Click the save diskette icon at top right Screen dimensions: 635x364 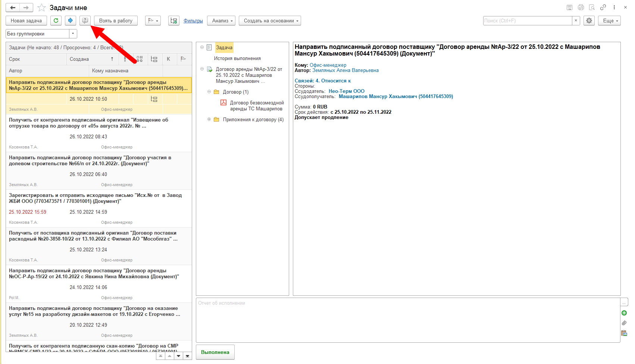[x=569, y=7]
